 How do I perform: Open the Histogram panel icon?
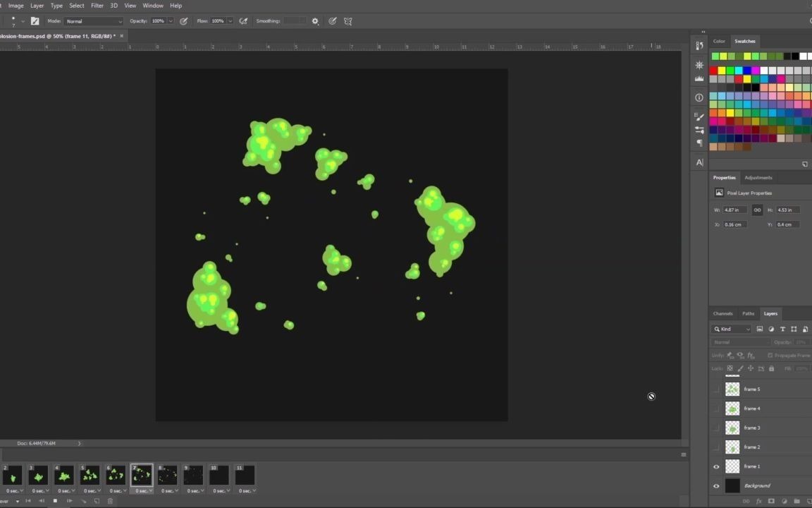pos(699,78)
